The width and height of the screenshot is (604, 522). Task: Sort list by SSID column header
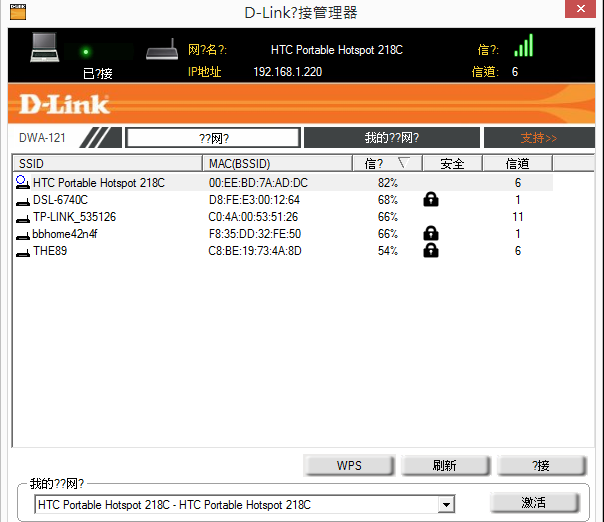107,163
